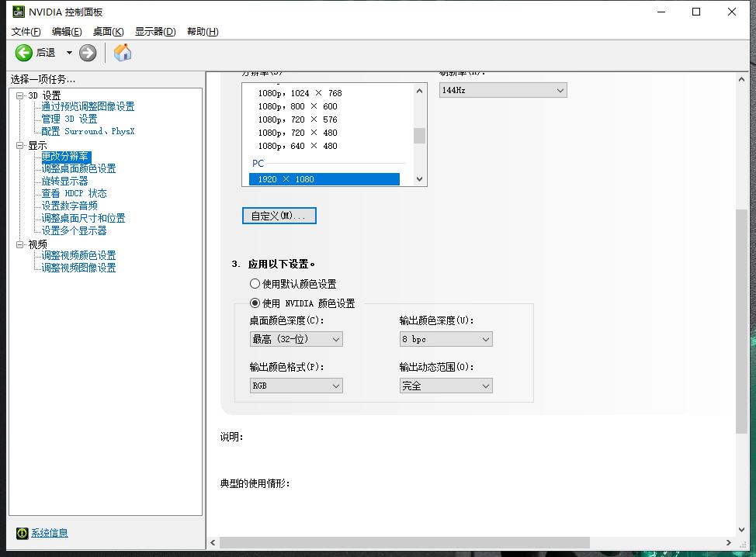Open the 显示器(D) menu

pyautogui.click(x=155, y=32)
